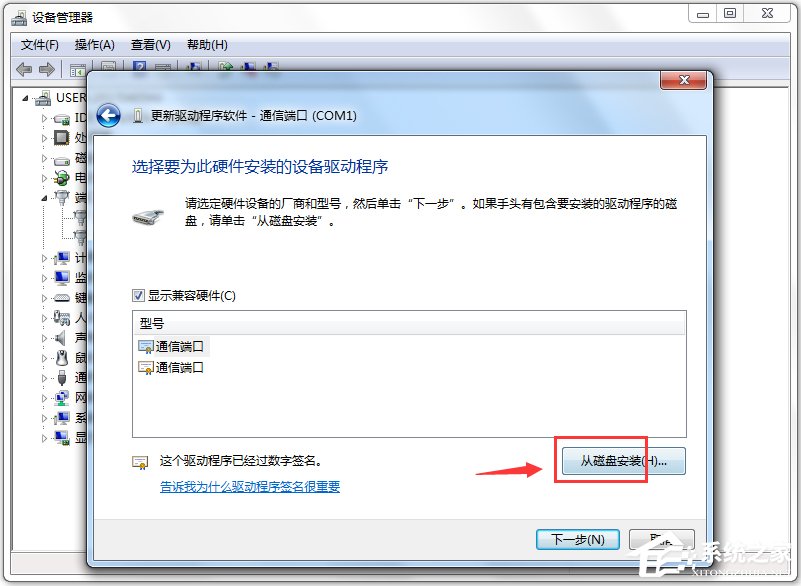Click the keyboard device icon in tree
The width and height of the screenshot is (801, 586).
click(x=62, y=298)
